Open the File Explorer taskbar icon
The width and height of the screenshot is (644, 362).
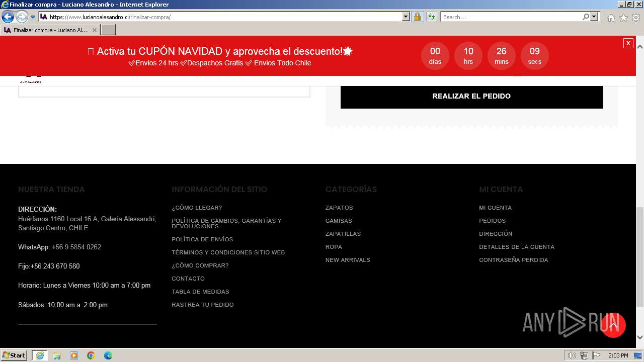(x=57, y=355)
